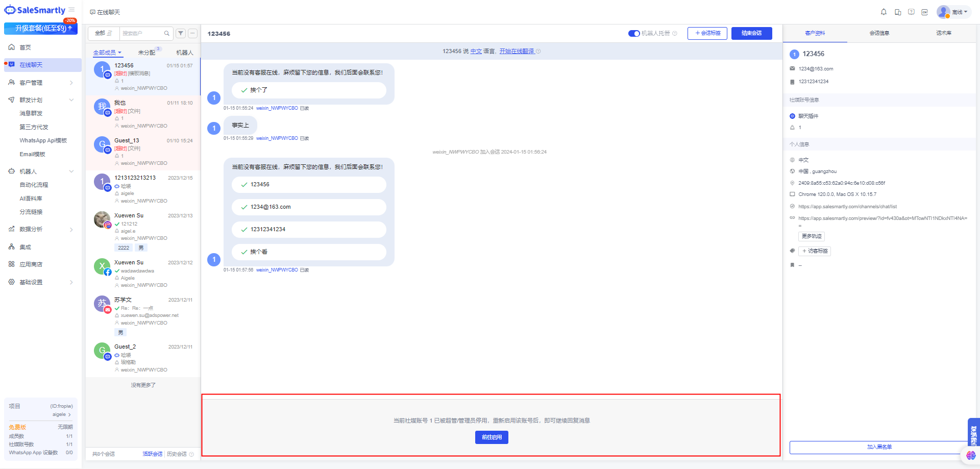Open the more options ellipsis button
Screen dimensions: 980x469
192,33
